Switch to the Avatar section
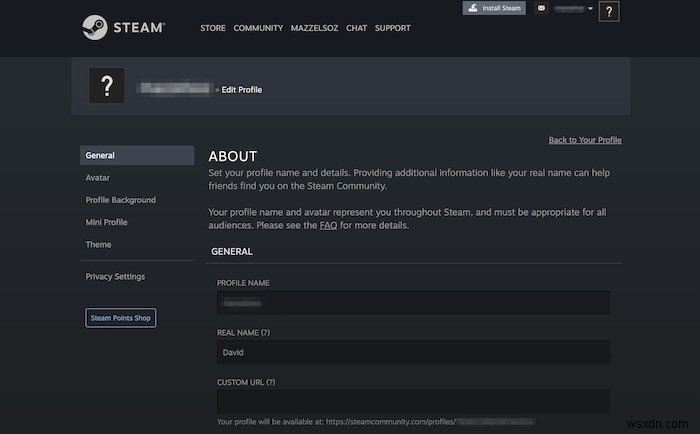Image resolution: width=700 pixels, height=434 pixels. [x=98, y=178]
